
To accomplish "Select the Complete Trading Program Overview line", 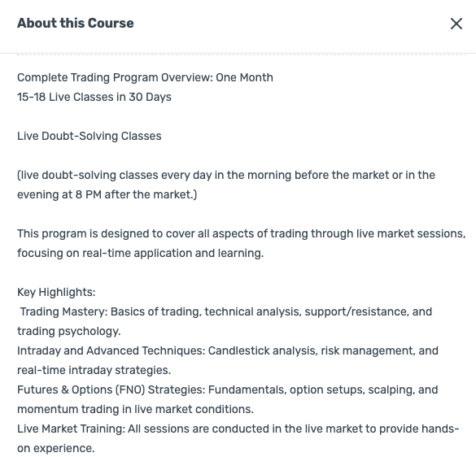I will pyautogui.click(x=145, y=77).
